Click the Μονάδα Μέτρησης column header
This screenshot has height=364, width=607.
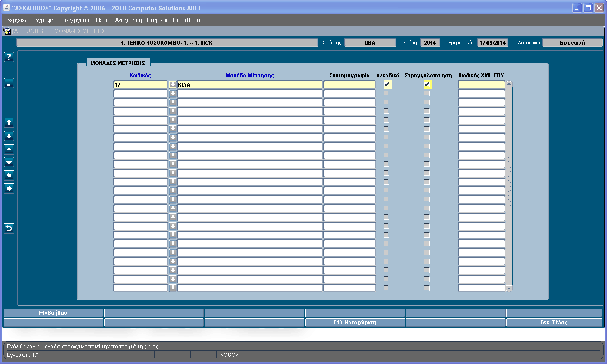click(249, 75)
